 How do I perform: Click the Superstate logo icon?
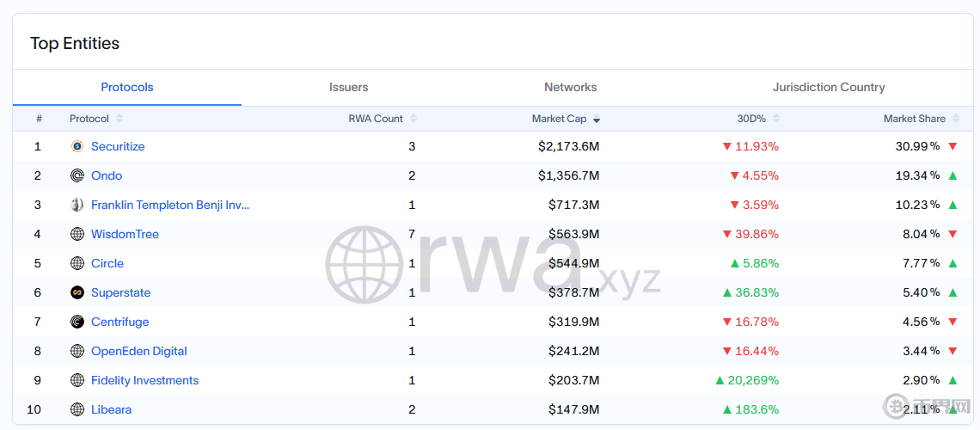[77, 292]
